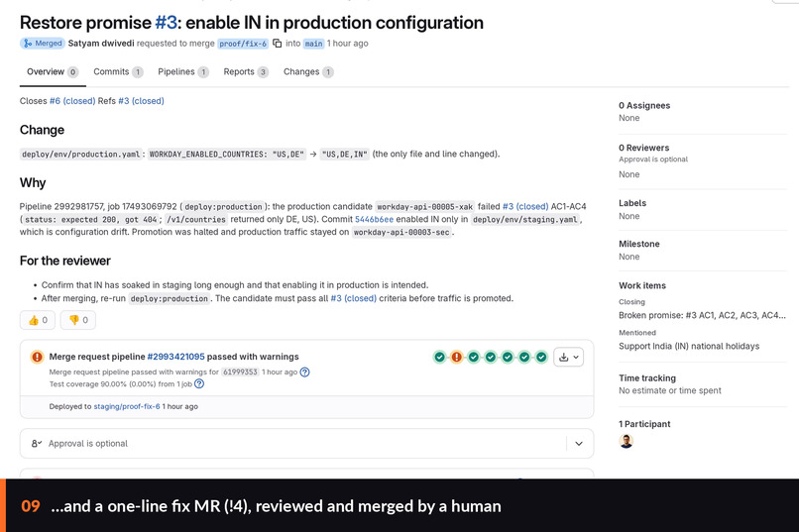
Task: Click the 'workday-api-00003-sec' code text
Action: pyautogui.click(x=401, y=232)
